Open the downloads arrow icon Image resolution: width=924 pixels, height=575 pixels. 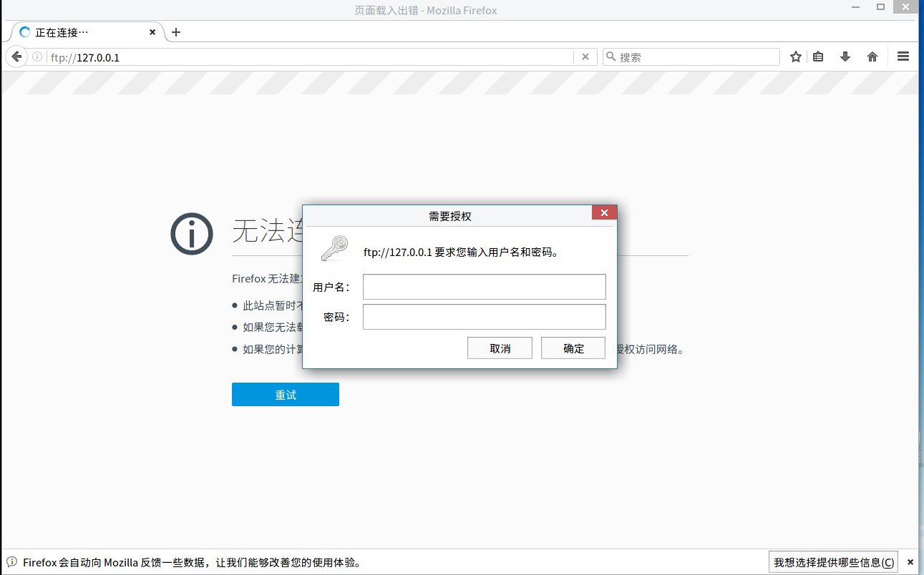point(845,57)
